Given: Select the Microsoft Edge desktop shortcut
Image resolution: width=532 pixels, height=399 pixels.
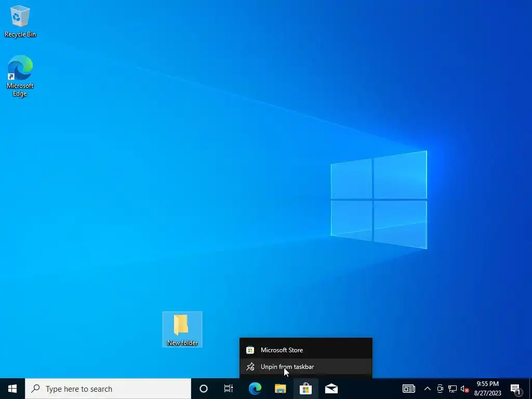Looking at the screenshot, I should click(20, 76).
